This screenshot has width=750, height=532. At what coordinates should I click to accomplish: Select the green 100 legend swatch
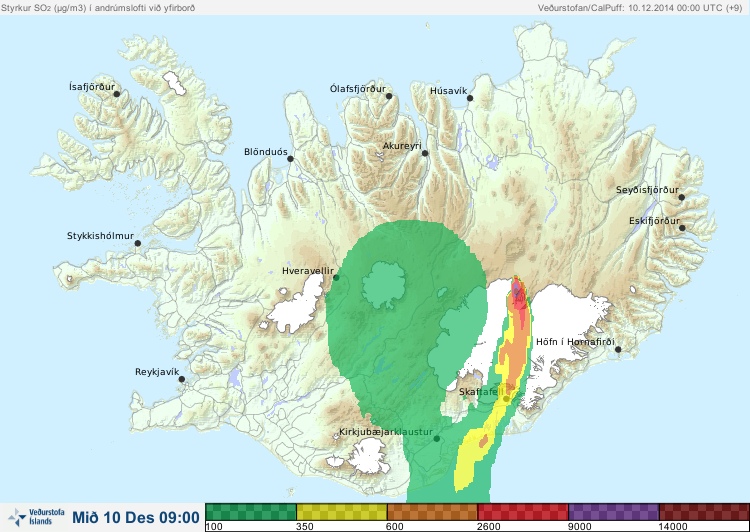pyautogui.click(x=251, y=512)
